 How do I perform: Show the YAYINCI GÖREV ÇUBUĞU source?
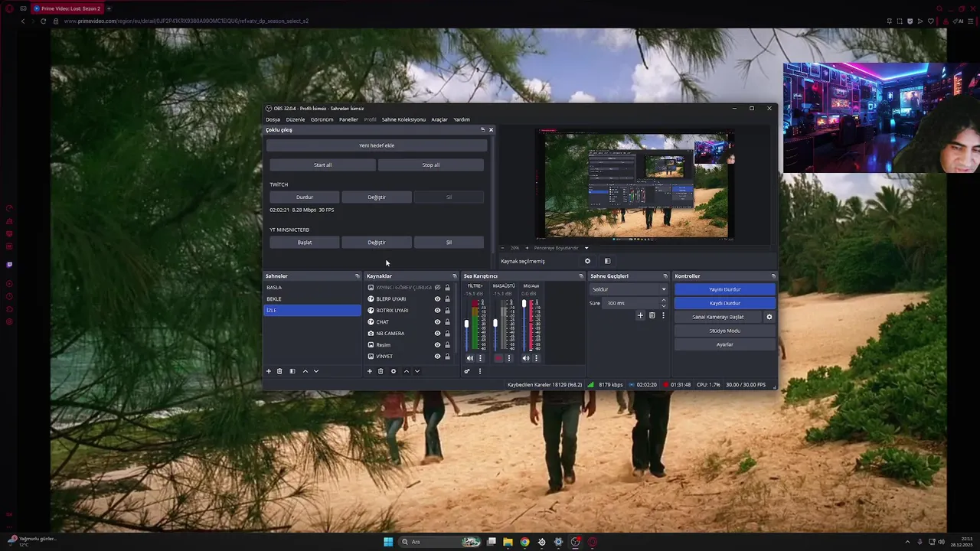point(437,288)
